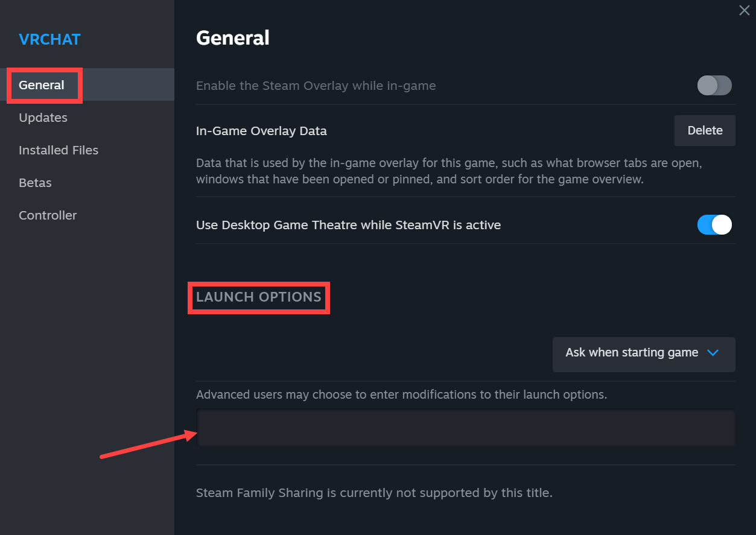
Task: Click the LAUNCH OPTIONS section heading
Action: [x=258, y=297]
